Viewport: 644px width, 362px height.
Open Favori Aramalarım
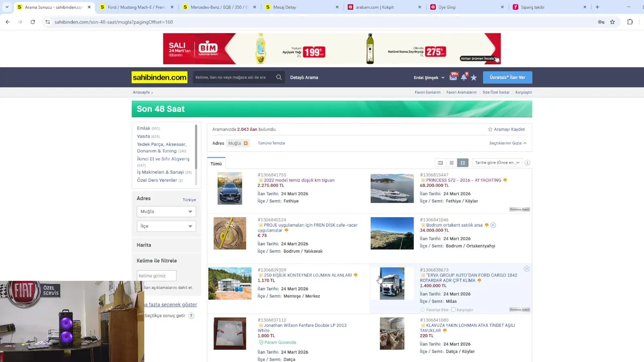pyautogui.click(x=461, y=93)
